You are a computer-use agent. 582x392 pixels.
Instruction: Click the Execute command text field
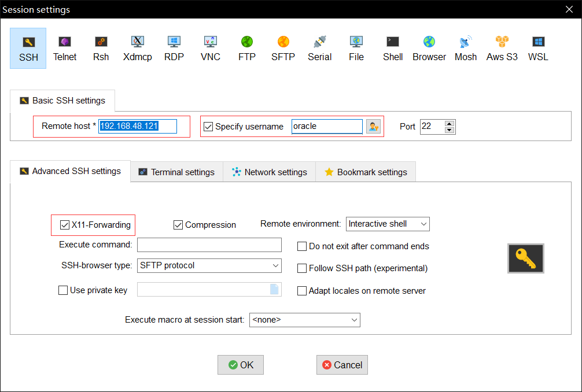[x=209, y=245]
